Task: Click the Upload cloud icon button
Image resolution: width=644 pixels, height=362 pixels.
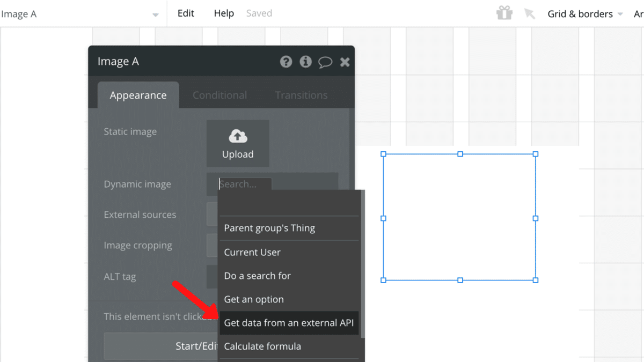Action: 238,143
